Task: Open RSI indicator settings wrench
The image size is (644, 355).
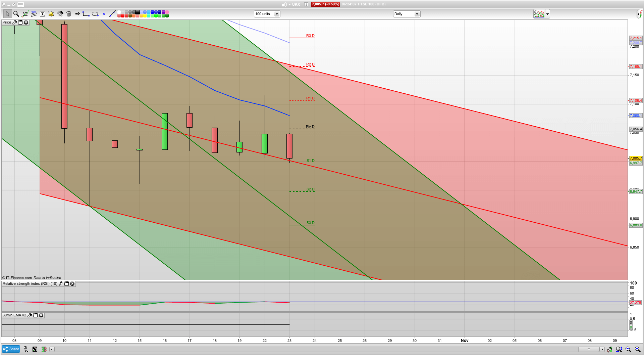Action: [x=61, y=283]
